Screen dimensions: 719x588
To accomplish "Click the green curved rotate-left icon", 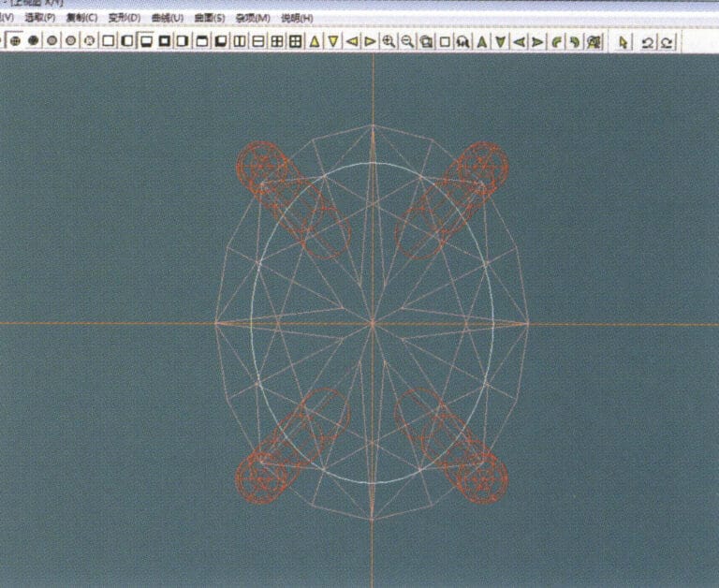I will 556,42.
